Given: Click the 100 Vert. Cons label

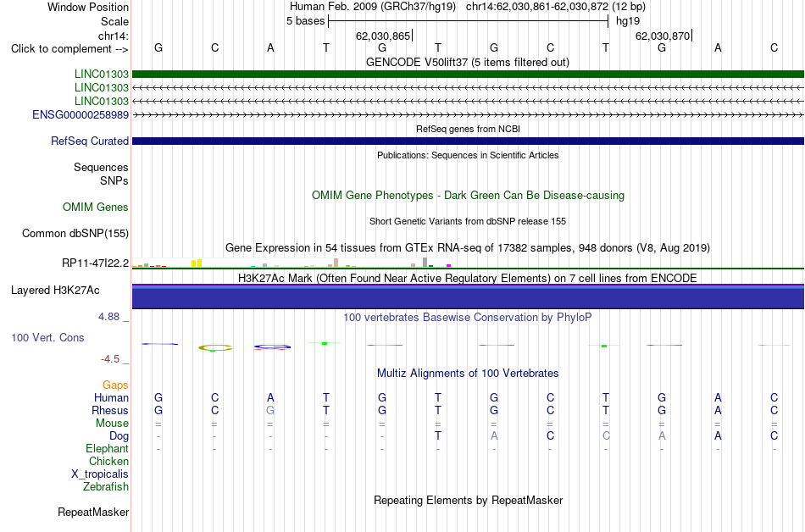Looking at the screenshot, I should tap(47, 337).
